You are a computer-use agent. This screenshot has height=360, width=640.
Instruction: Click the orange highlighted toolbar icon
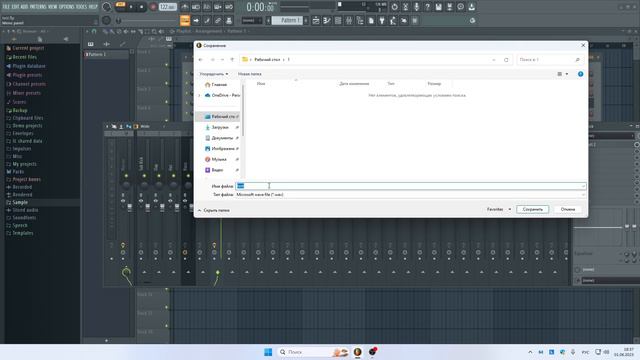click(x=185, y=20)
